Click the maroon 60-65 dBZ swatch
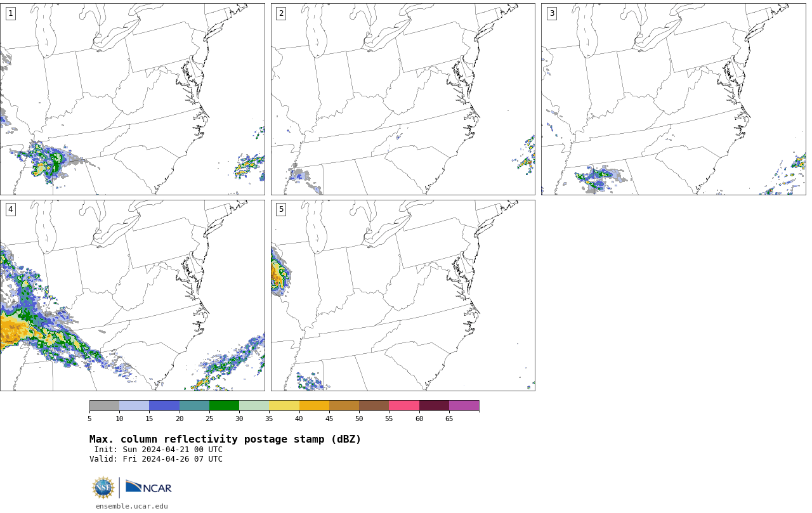This screenshot has width=812, height=513. (x=434, y=406)
